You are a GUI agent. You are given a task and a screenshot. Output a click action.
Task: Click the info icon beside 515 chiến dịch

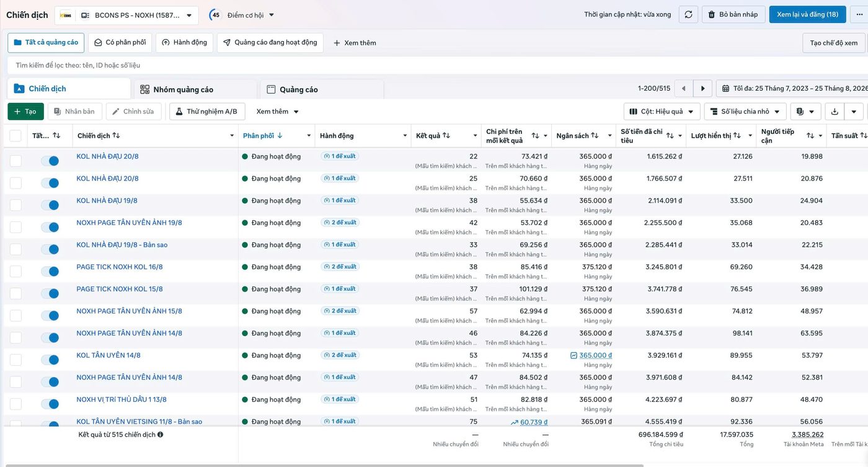click(x=161, y=435)
